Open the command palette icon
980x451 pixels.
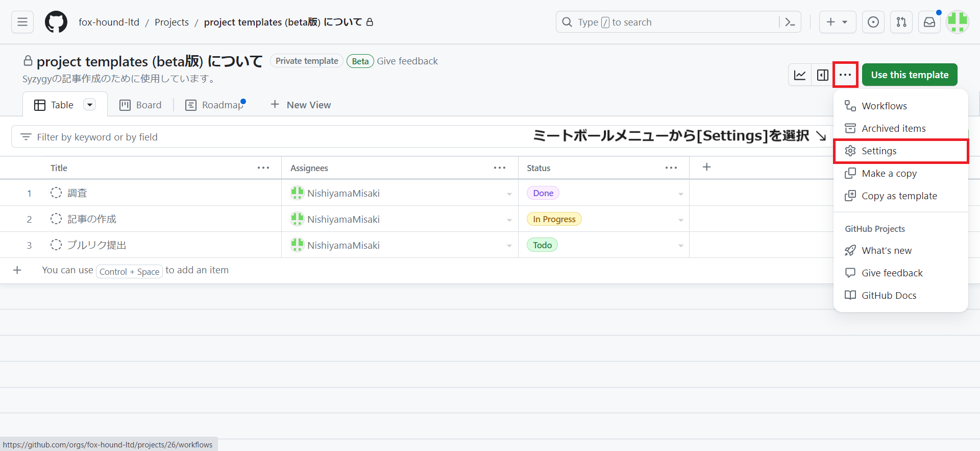[790, 22]
